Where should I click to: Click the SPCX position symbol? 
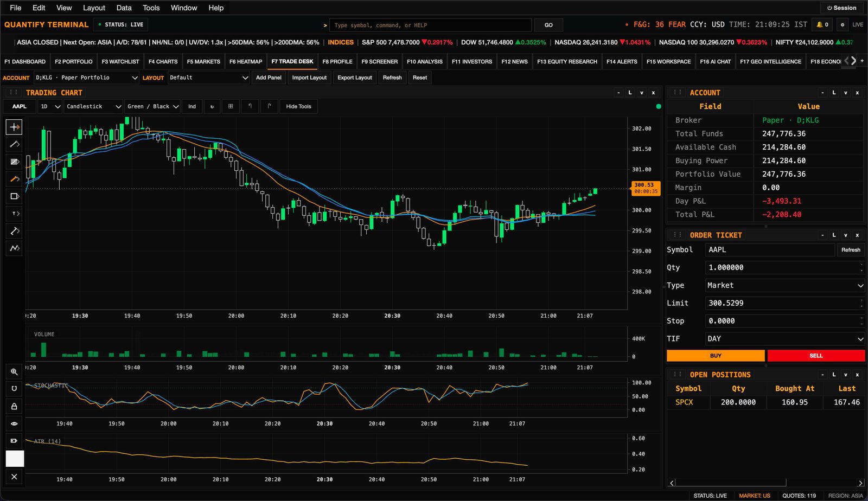(684, 402)
